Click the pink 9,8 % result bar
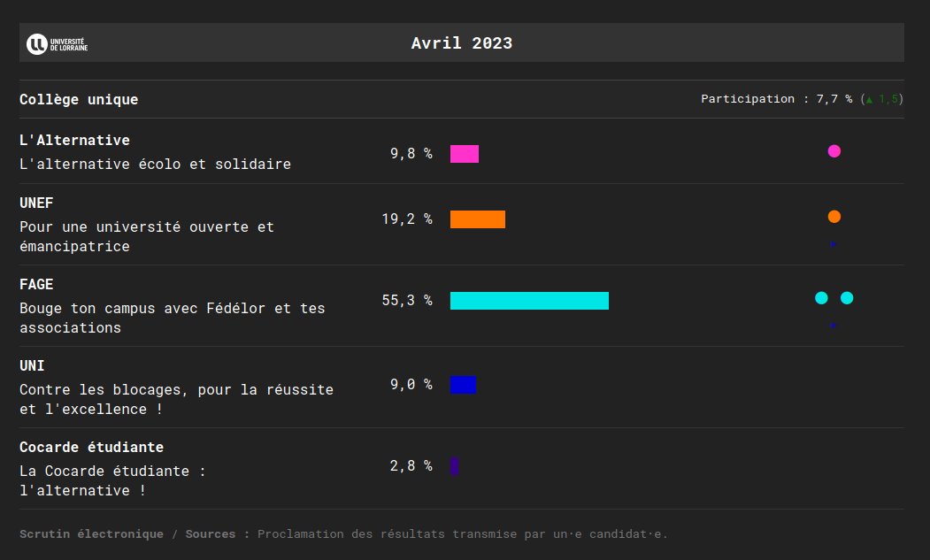The width and height of the screenshot is (930, 560). (465, 154)
